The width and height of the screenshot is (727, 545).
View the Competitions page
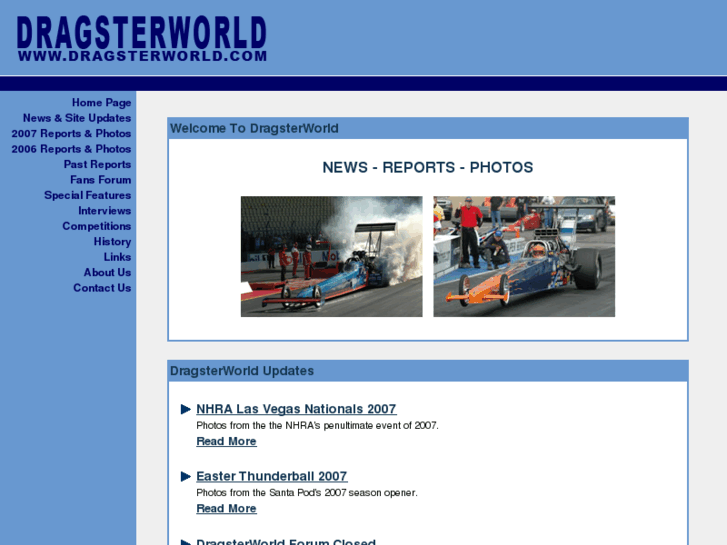97,226
